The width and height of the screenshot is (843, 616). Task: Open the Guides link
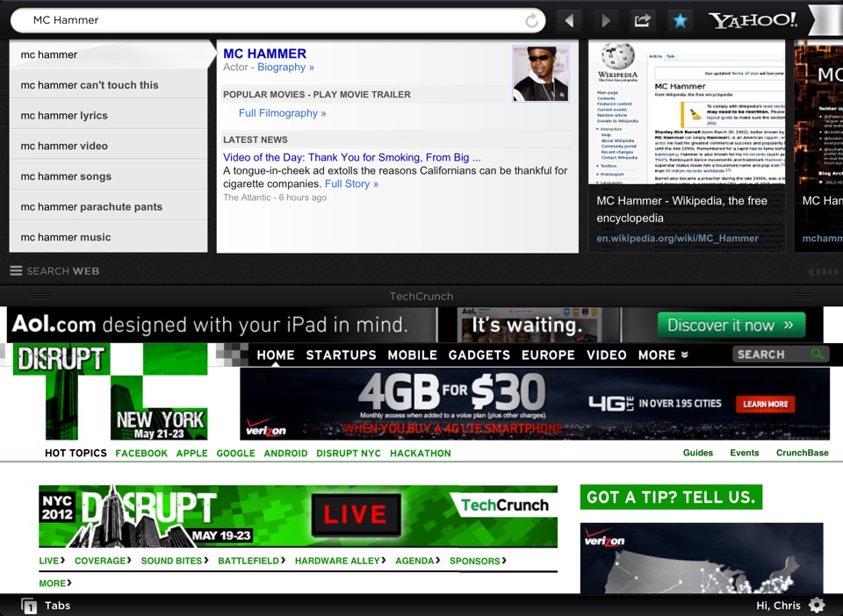(x=698, y=453)
